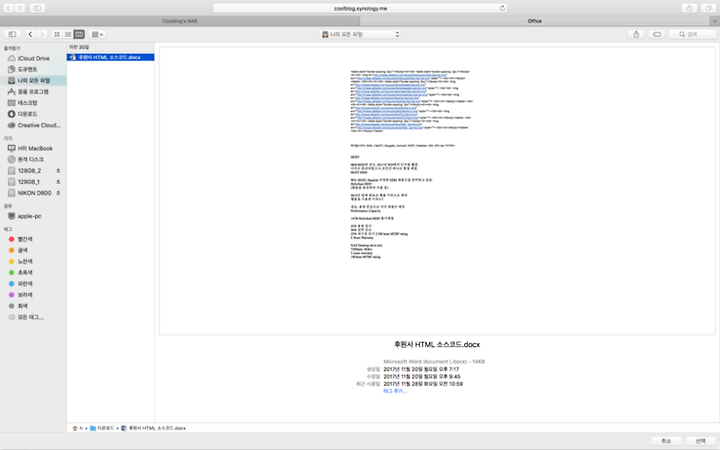This screenshot has width=720, height=450.
Task: Switch to list view
Action: [x=68, y=34]
